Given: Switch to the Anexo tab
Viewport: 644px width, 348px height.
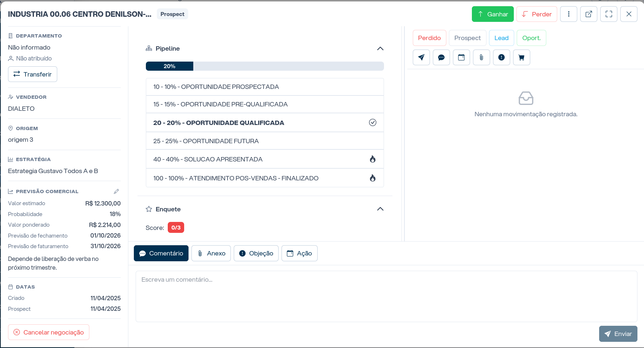Looking at the screenshot, I should pos(211,253).
